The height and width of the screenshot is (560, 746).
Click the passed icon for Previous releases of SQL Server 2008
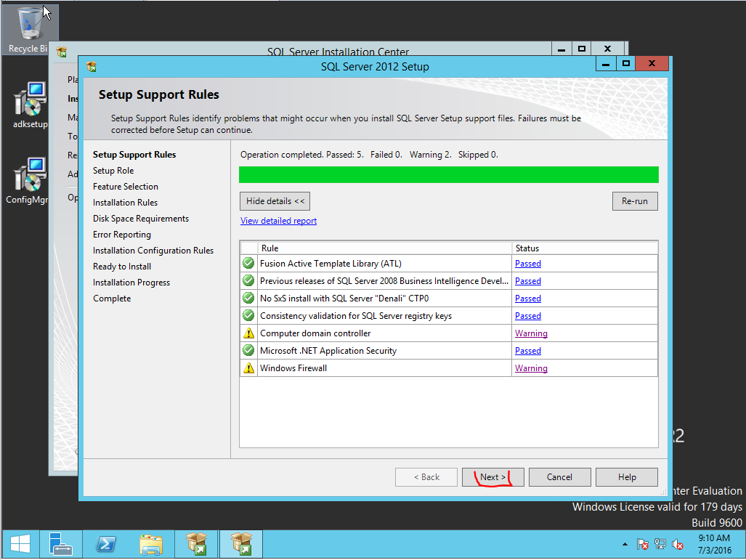click(248, 280)
